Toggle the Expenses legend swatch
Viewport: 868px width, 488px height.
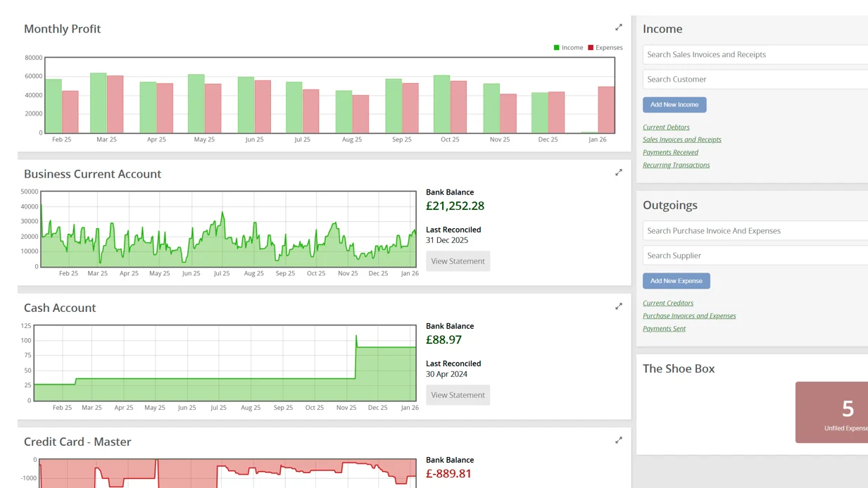pyautogui.click(x=591, y=48)
